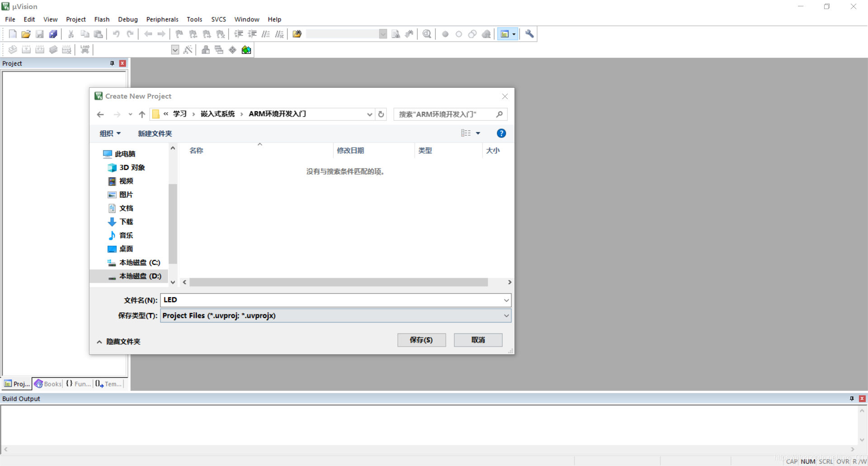Click the Start Debug Session magnifier icon
Viewport: 868px width, 466px height.
[x=427, y=34]
